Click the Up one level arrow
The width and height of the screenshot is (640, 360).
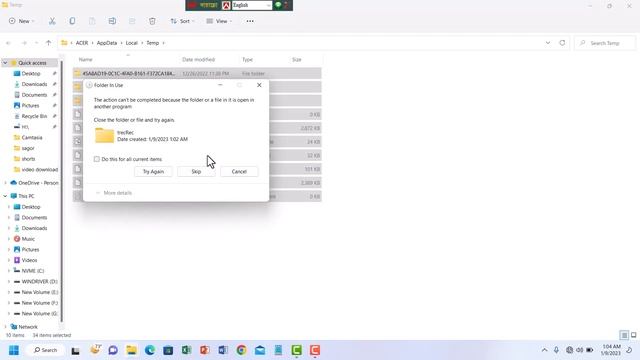(x=49, y=43)
